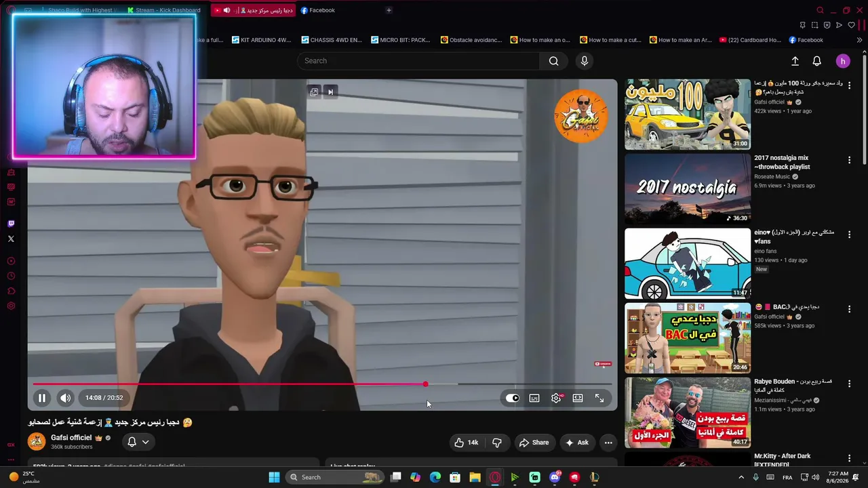
Task: Open the Opera sidebar settings gear
Action: (x=11, y=306)
